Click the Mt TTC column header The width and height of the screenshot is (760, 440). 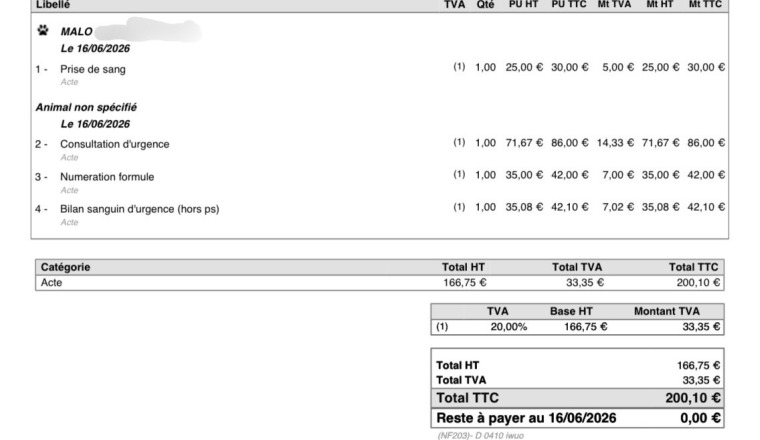[705, 4]
